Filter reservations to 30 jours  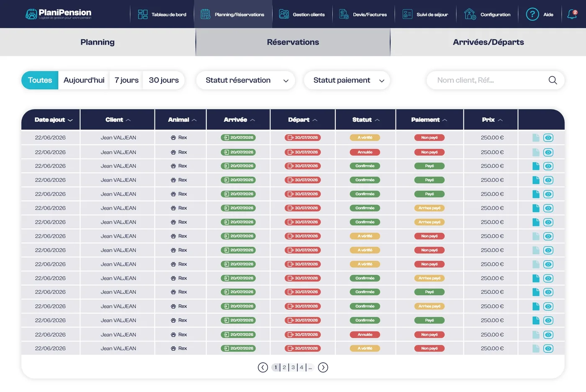tap(164, 80)
